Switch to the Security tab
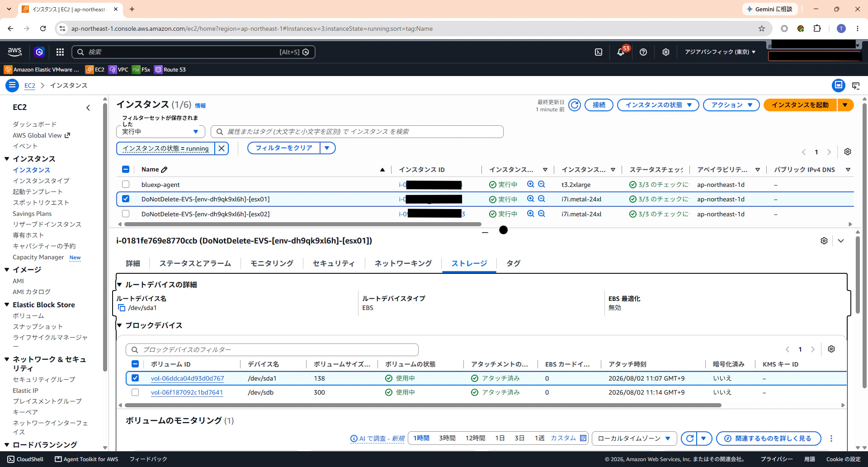 [x=334, y=263]
